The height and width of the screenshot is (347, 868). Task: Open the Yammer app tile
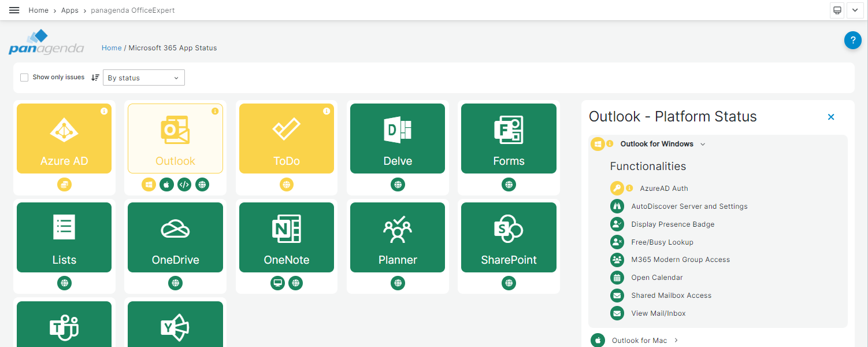175,324
